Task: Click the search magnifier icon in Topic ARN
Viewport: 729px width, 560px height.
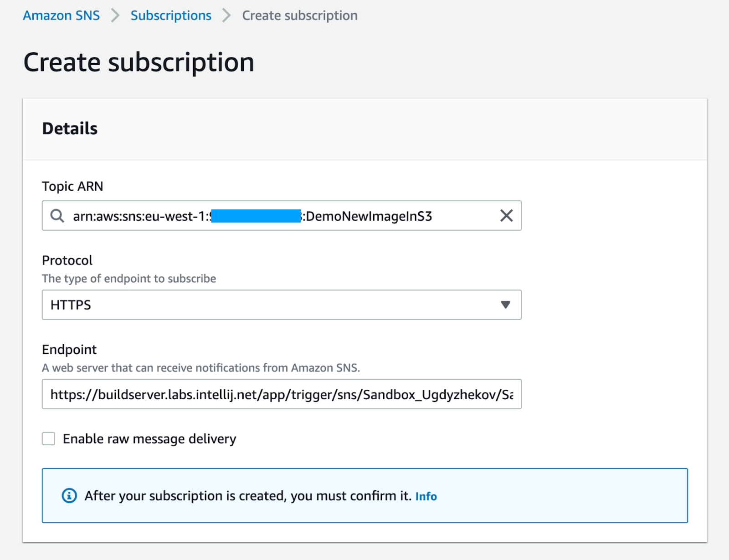Action: click(x=57, y=216)
